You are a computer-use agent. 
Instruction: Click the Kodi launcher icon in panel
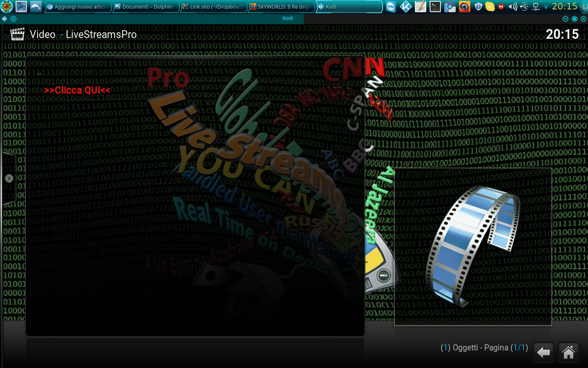405,7
